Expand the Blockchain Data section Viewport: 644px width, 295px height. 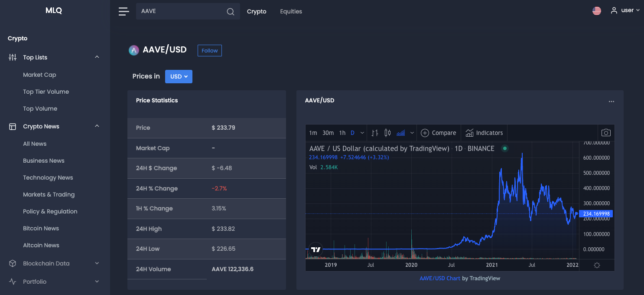click(97, 263)
